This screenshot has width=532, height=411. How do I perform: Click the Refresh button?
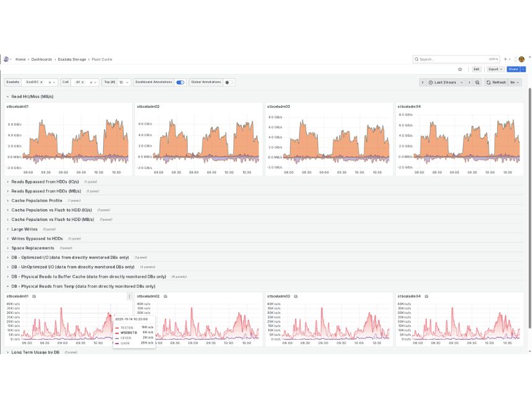tap(496, 82)
